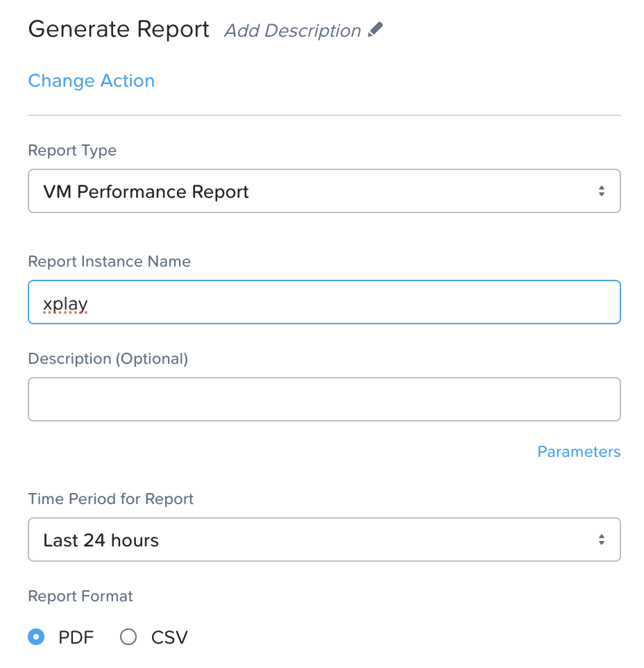Click the Report Instance Name label

pyautogui.click(x=109, y=262)
